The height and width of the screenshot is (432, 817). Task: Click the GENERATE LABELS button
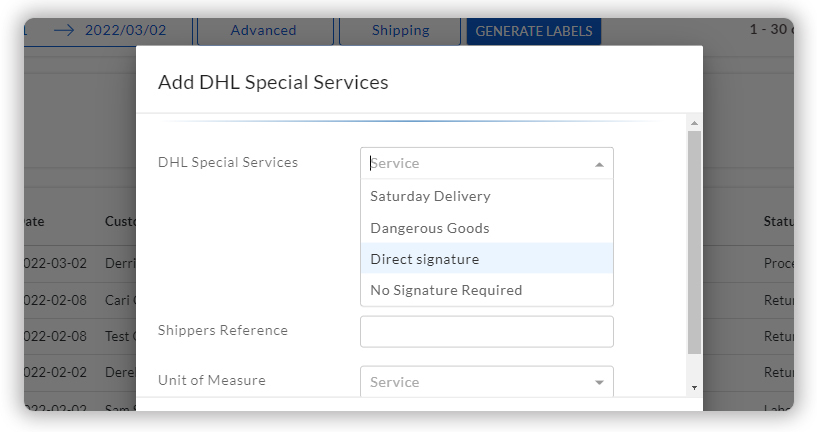(x=533, y=31)
